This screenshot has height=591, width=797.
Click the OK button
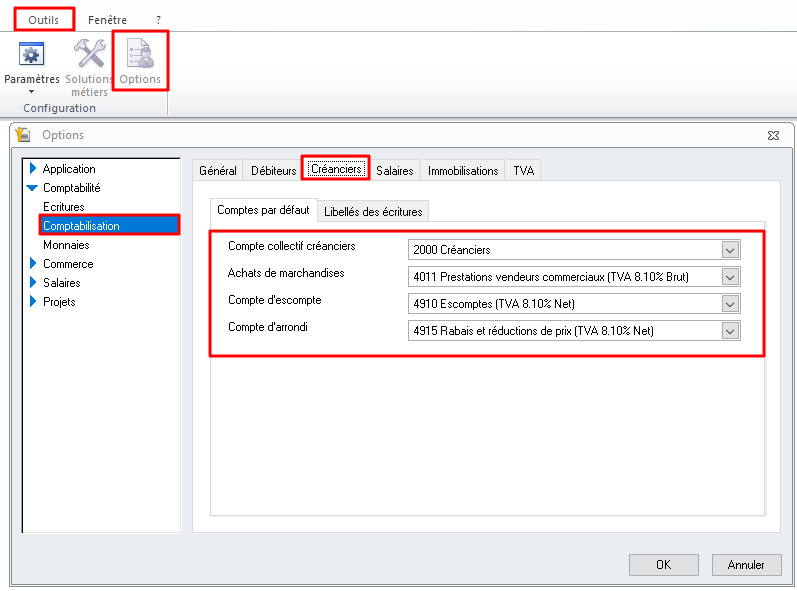(x=663, y=565)
